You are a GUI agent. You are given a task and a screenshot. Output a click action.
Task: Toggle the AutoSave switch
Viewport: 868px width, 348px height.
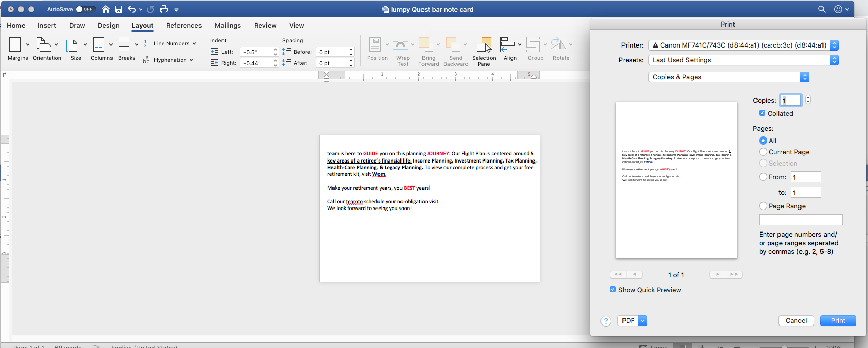point(84,9)
